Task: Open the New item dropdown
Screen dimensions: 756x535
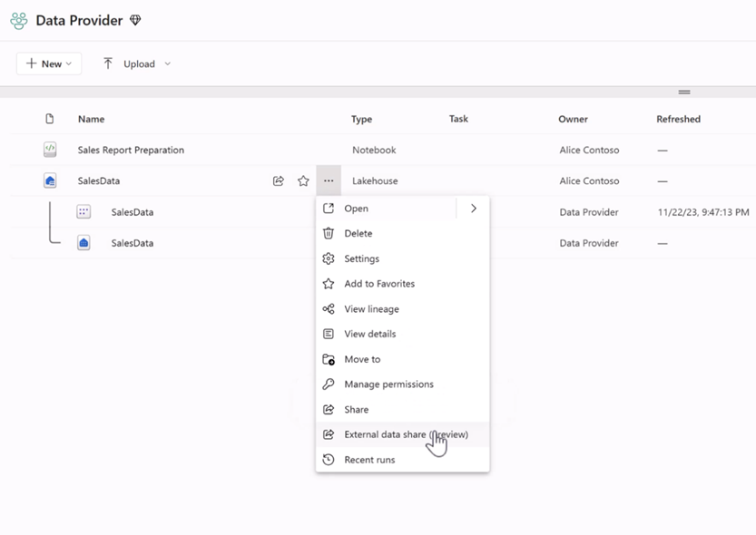Action: point(49,63)
